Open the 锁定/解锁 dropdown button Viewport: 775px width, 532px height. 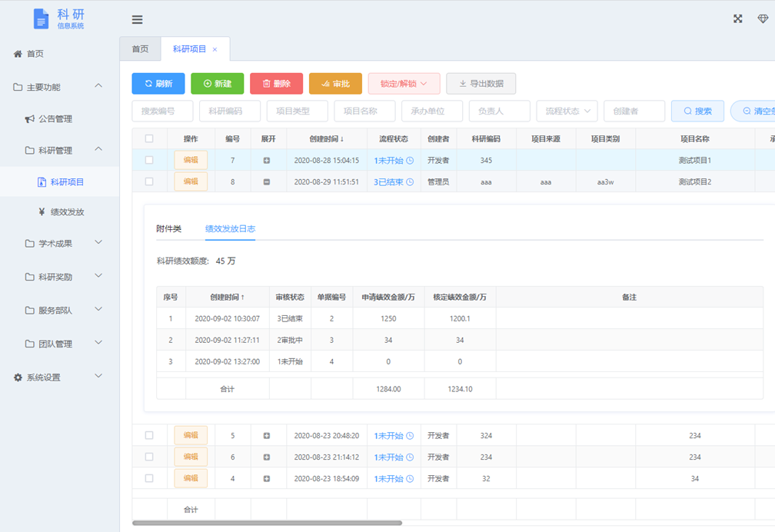point(404,84)
